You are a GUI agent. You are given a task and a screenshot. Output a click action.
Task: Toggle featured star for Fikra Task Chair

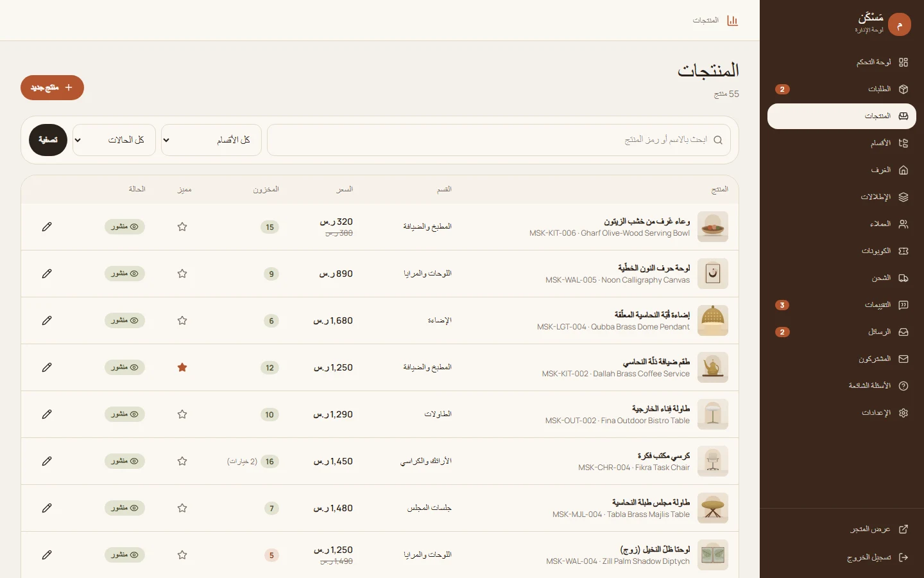click(182, 461)
